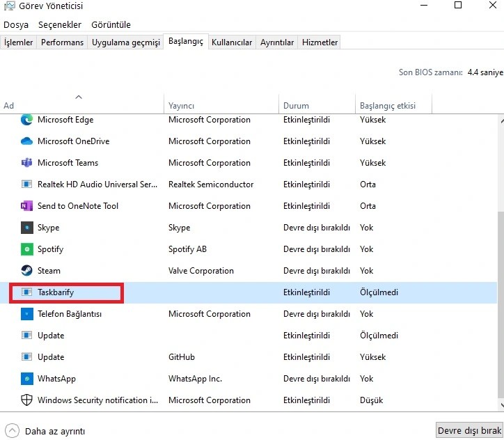
Task: Click Devre dışı bırakıldı status of Steam
Action: pyautogui.click(x=317, y=271)
